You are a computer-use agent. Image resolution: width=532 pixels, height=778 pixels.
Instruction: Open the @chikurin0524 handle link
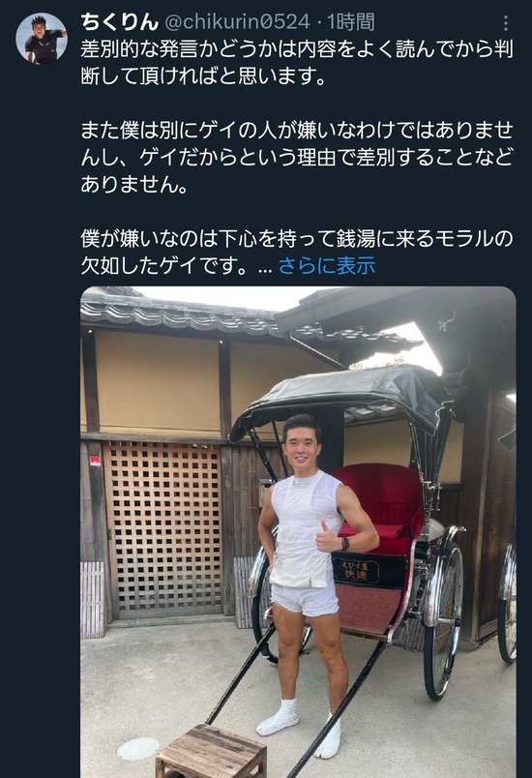tap(237, 22)
